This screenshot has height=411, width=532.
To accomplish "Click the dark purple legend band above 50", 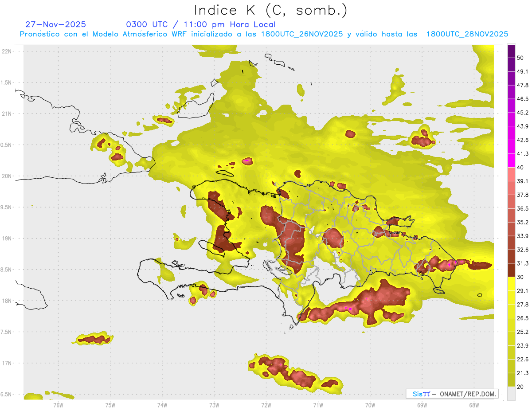I will (x=511, y=51).
